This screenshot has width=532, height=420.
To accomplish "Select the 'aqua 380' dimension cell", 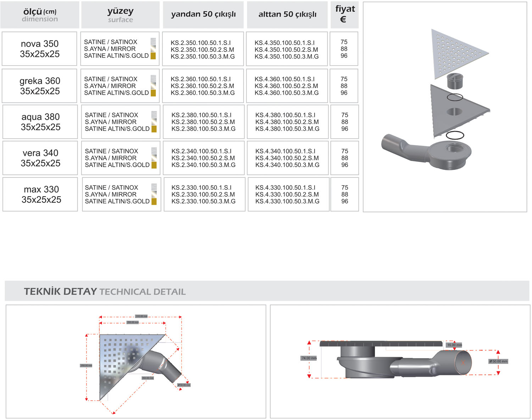I will coord(40,122).
